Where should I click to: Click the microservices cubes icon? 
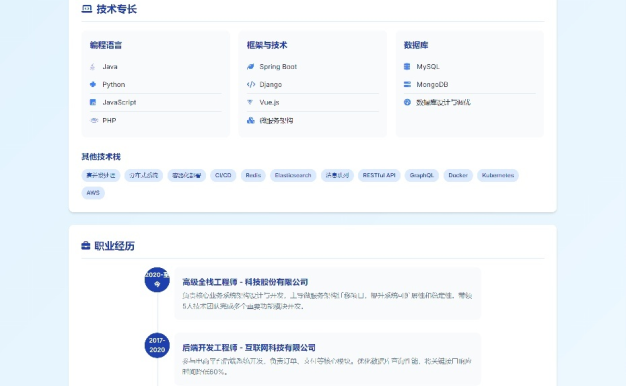pyautogui.click(x=251, y=120)
